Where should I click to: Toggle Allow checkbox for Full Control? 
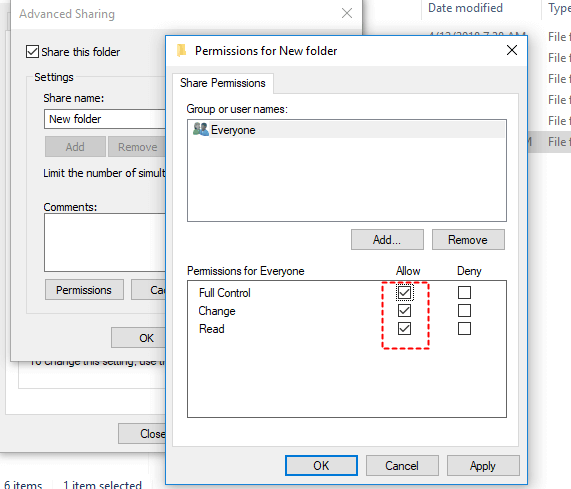(x=404, y=292)
